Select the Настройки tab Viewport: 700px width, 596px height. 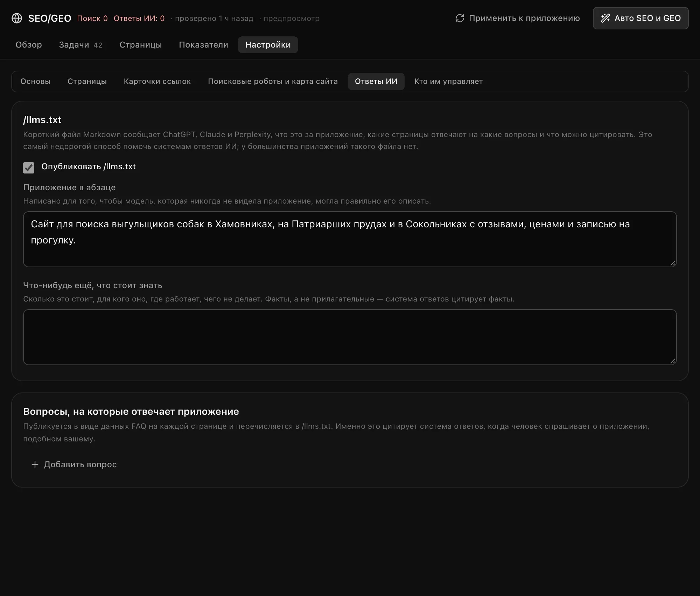[268, 45]
